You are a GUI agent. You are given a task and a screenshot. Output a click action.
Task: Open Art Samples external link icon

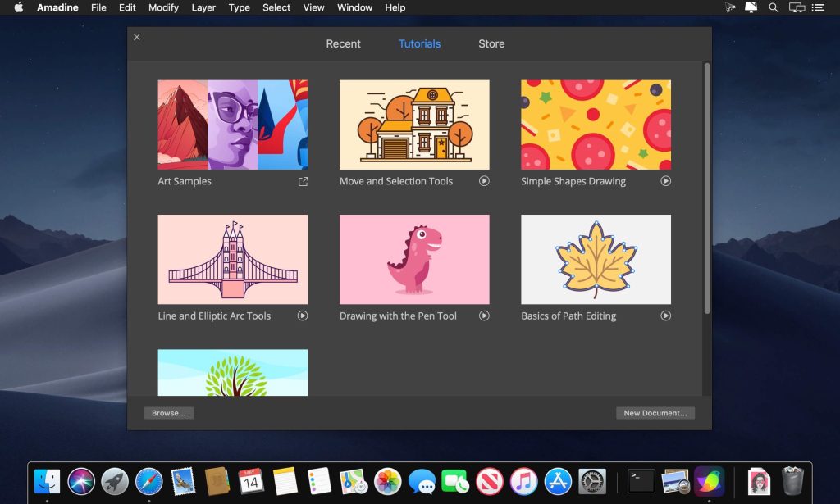(x=303, y=181)
